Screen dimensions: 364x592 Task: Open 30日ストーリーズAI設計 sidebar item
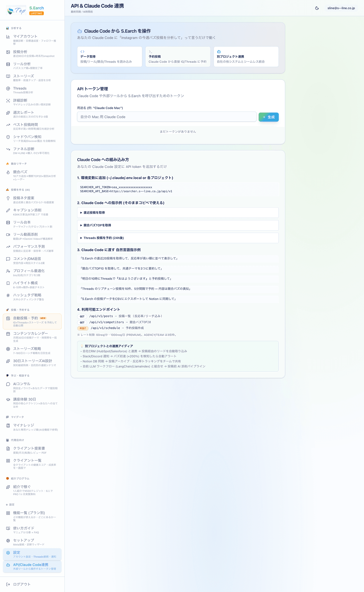(x=32, y=363)
